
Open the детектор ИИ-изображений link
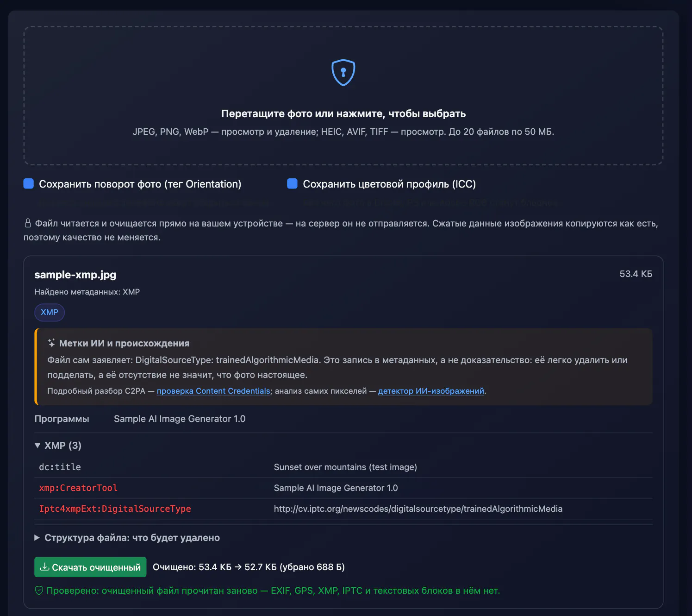[x=431, y=391]
